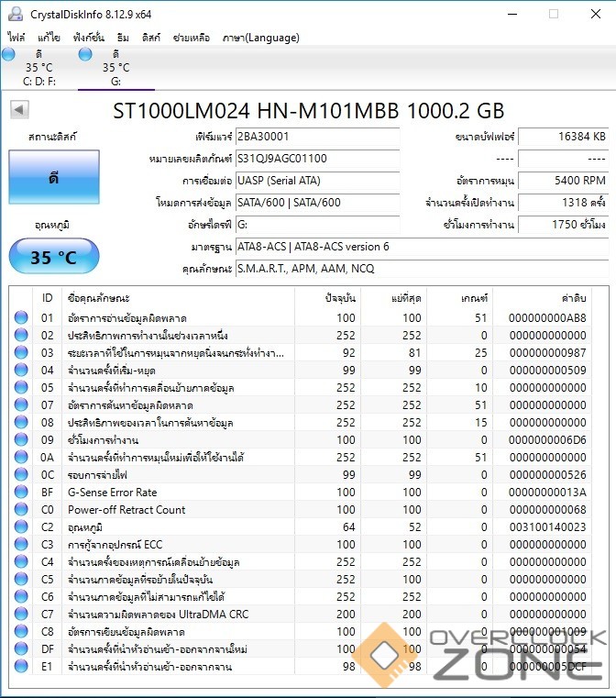The width and height of the screenshot is (616, 698).
Task: Click the blue ดี health status button
Action: (x=54, y=177)
